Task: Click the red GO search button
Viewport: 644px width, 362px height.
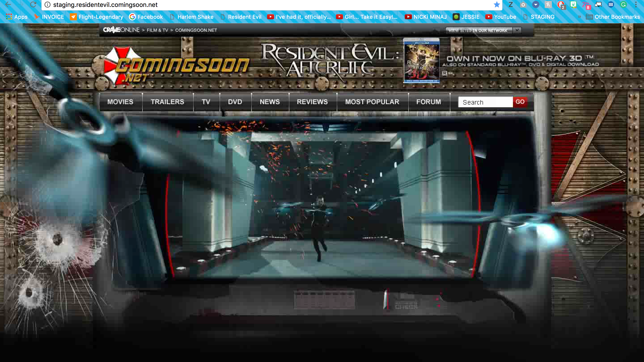Action: [x=520, y=102]
